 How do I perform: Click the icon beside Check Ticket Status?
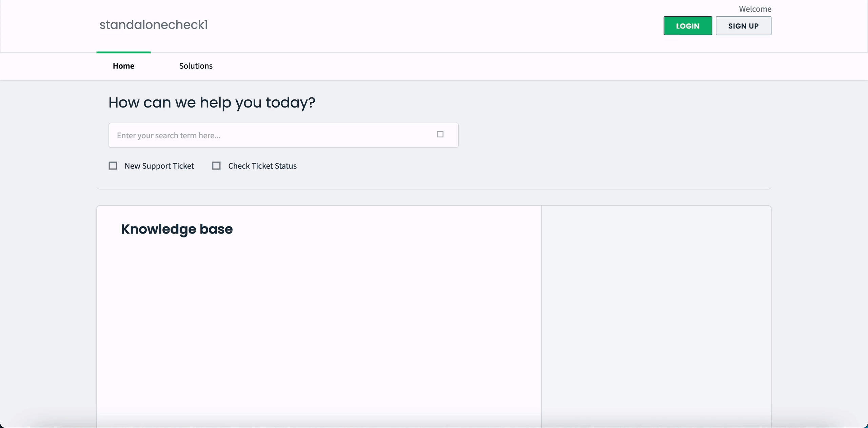point(216,166)
